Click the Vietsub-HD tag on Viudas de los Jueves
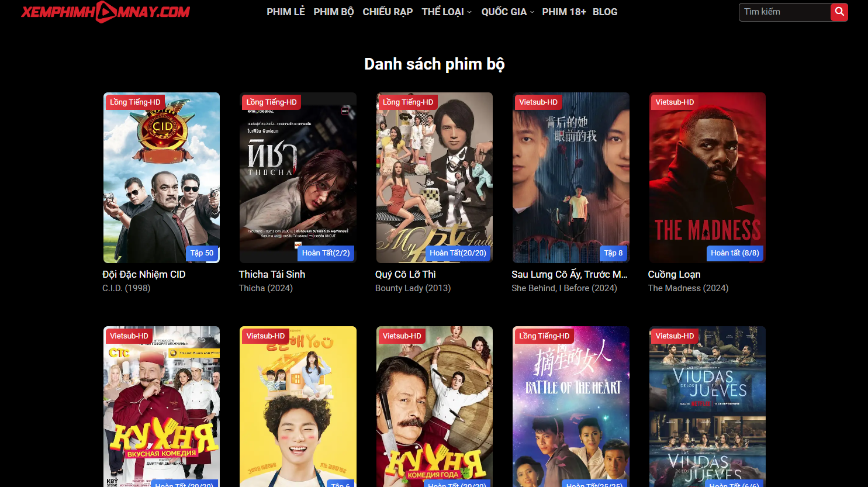This screenshot has height=487, width=868. tap(675, 336)
